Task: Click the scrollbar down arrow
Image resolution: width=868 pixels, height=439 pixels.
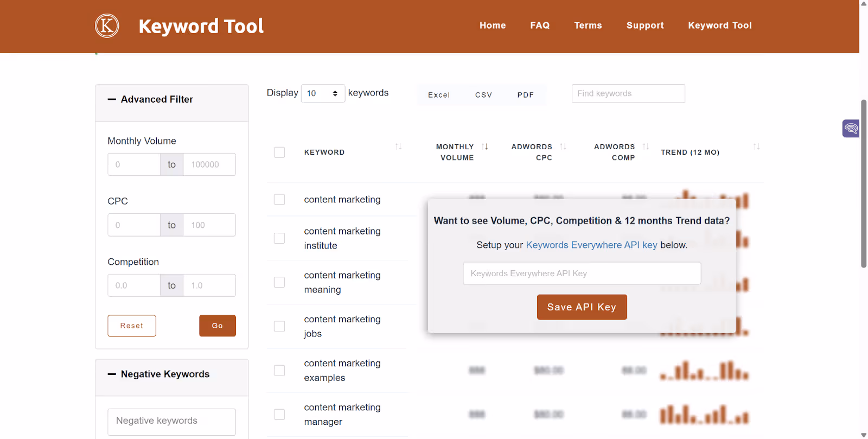Action: coord(864,435)
